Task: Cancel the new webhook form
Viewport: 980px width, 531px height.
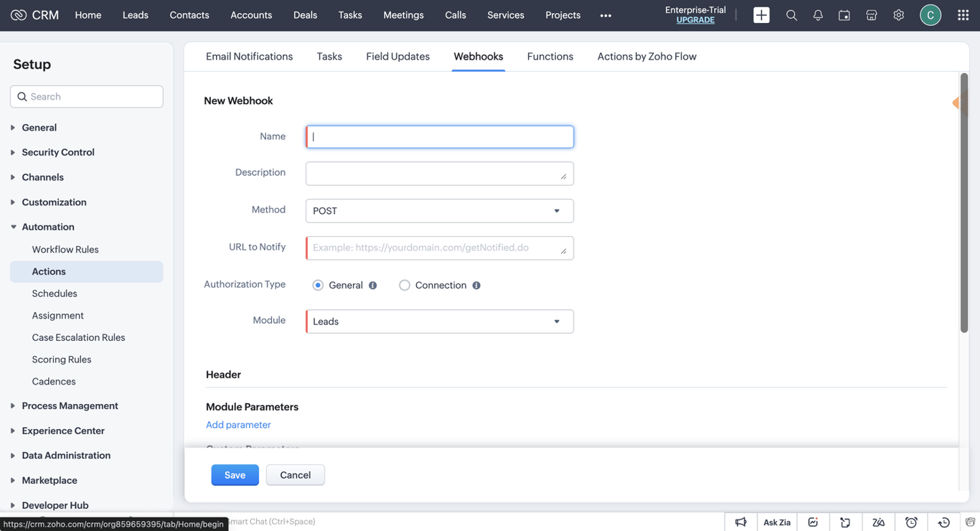Action: tap(296, 475)
